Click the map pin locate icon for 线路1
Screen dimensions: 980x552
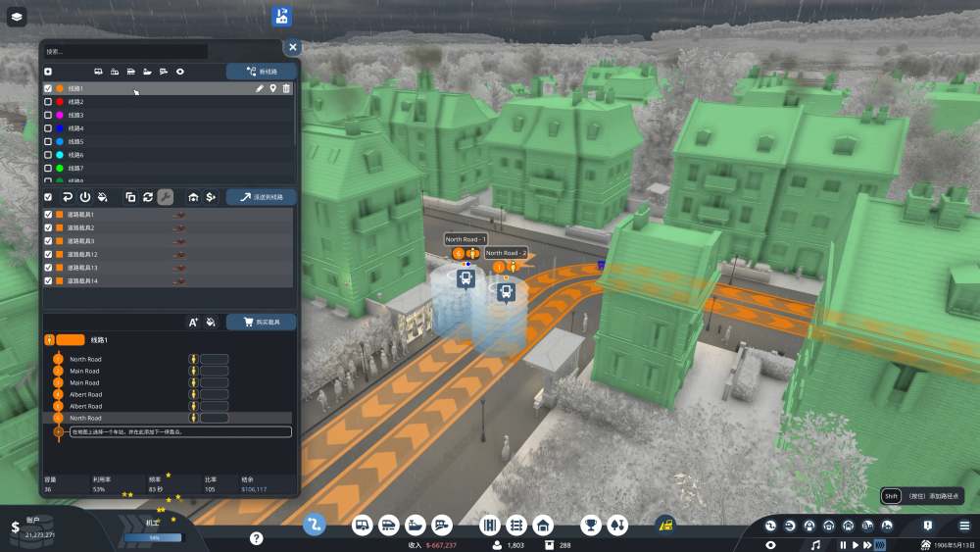point(273,88)
